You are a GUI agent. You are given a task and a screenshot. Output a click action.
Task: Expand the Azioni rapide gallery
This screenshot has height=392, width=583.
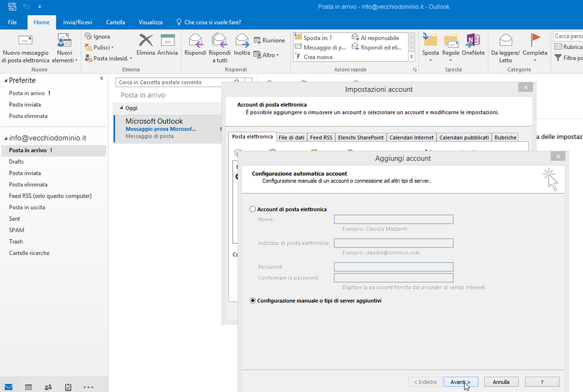pyautogui.click(x=412, y=57)
